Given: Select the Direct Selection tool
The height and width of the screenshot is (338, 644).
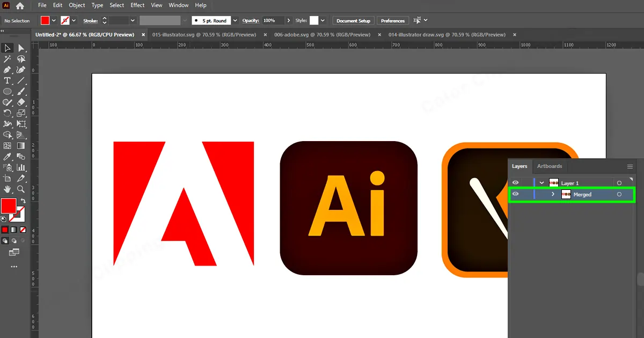Looking at the screenshot, I should click(21, 49).
